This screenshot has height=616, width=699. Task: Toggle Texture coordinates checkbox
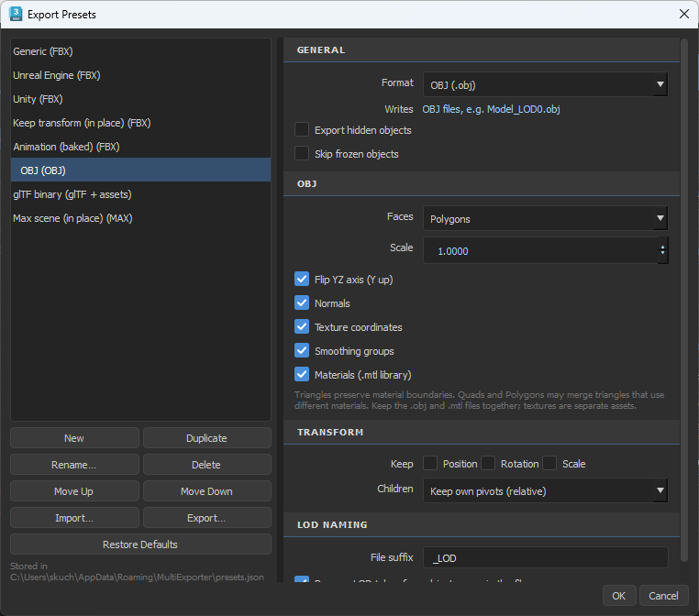coord(302,326)
